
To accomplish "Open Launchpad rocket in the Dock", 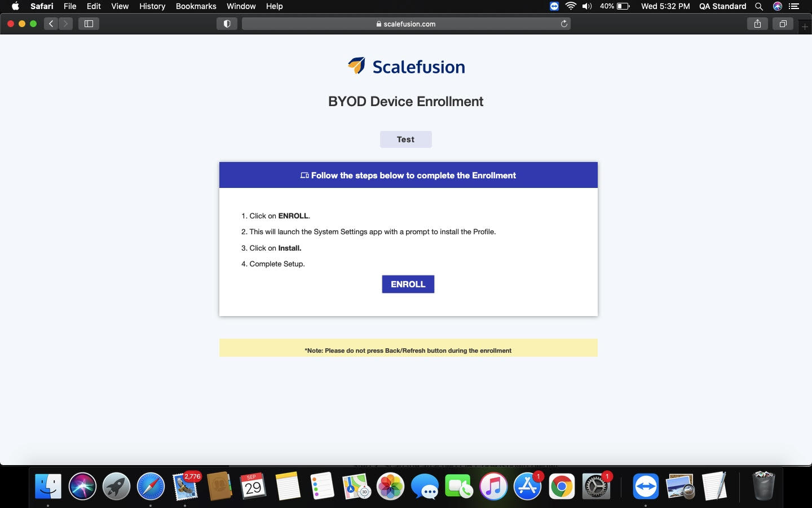I will tap(117, 487).
